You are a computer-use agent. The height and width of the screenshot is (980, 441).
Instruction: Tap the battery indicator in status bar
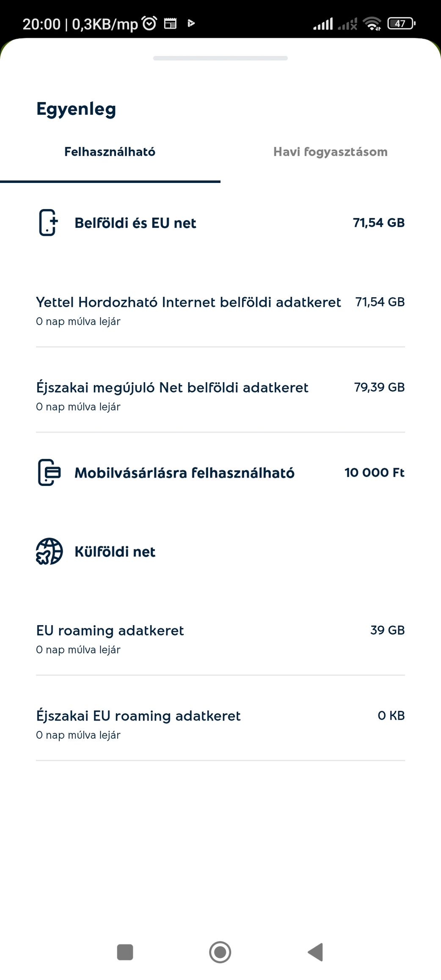click(x=401, y=24)
